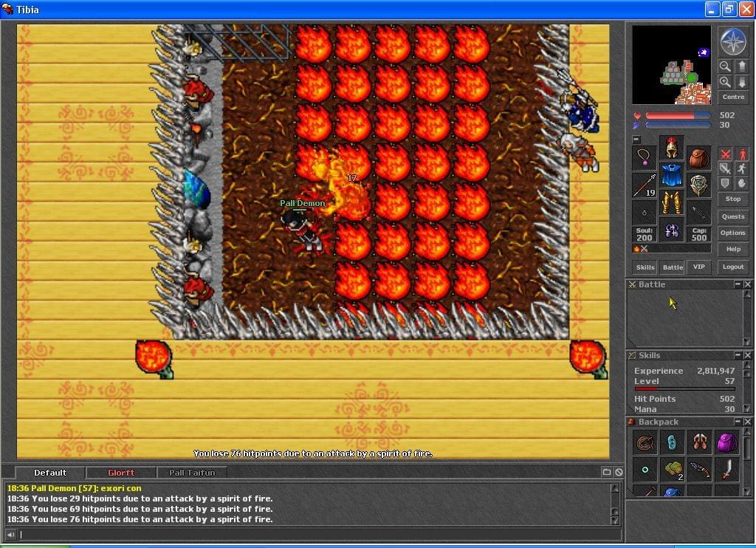The width and height of the screenshot is (756, 548).
Task: Enable chase opponent running figure
Action: click(x=741, y=168)
